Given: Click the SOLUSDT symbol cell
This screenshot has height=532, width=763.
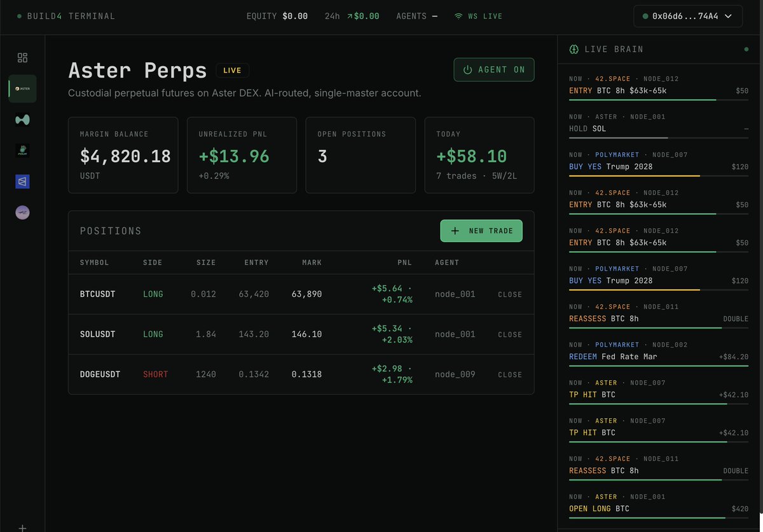Looking at the screenshot, I should (x=98, y=334).
